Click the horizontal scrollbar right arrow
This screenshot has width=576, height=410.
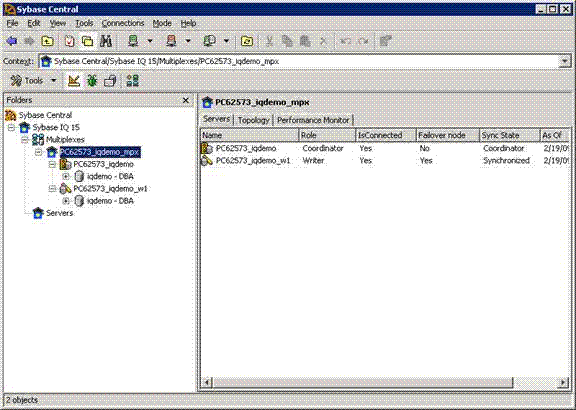563,382
